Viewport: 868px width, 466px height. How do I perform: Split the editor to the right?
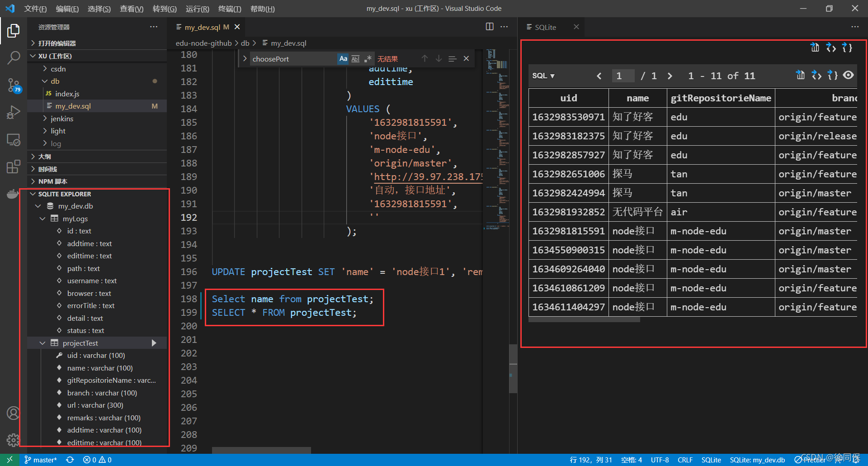tap(490, 27)
